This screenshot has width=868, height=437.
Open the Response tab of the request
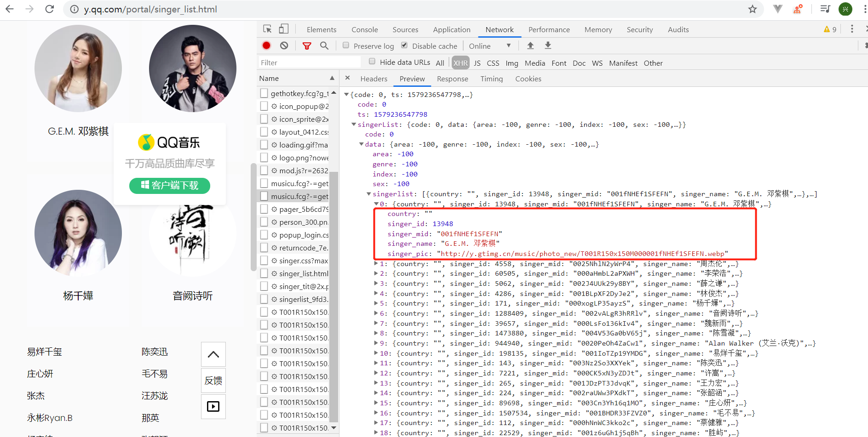[453, 79]
